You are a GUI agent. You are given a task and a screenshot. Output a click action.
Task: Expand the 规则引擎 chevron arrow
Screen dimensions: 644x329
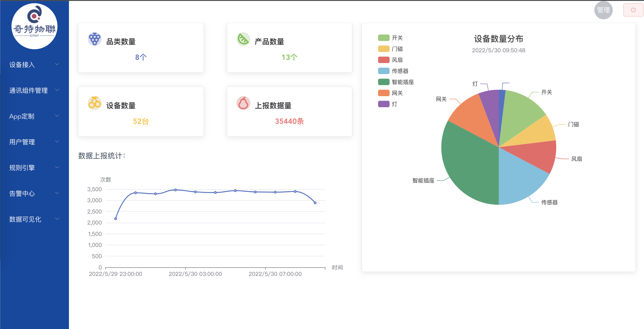click(57, 167)
